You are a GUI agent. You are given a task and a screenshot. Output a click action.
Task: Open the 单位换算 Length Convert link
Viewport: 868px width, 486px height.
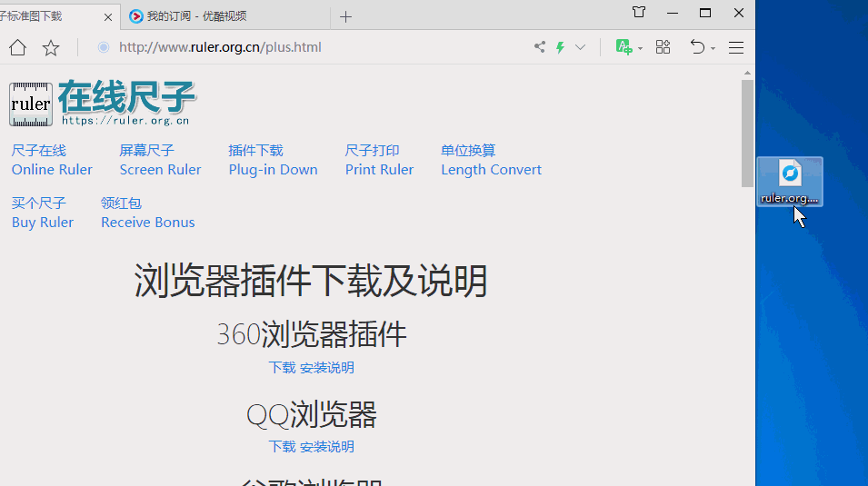coord(491,160)
